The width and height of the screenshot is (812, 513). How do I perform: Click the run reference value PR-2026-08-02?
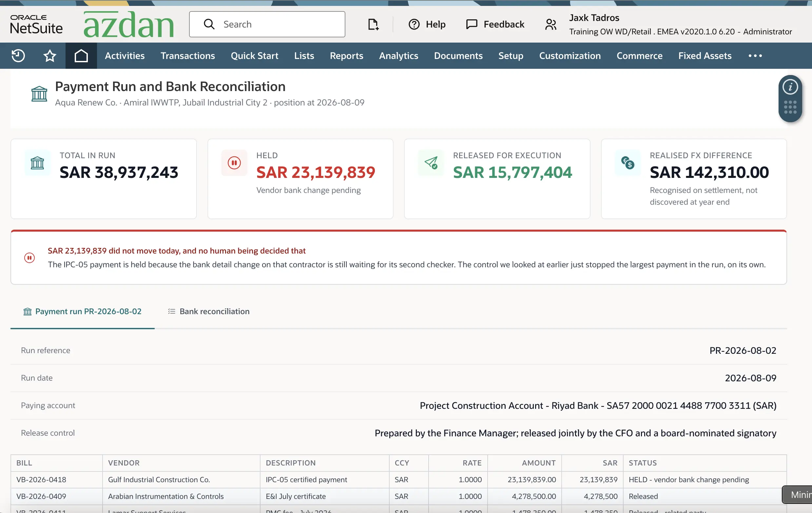tap(743, 351)
